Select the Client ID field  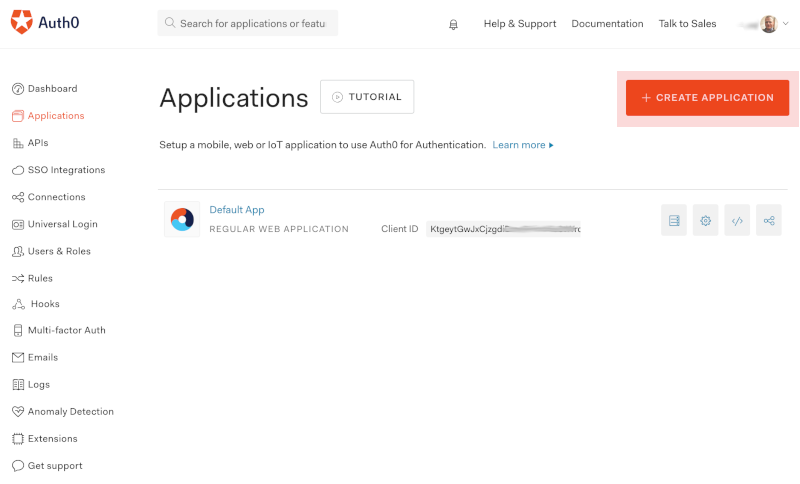[503, 229]
